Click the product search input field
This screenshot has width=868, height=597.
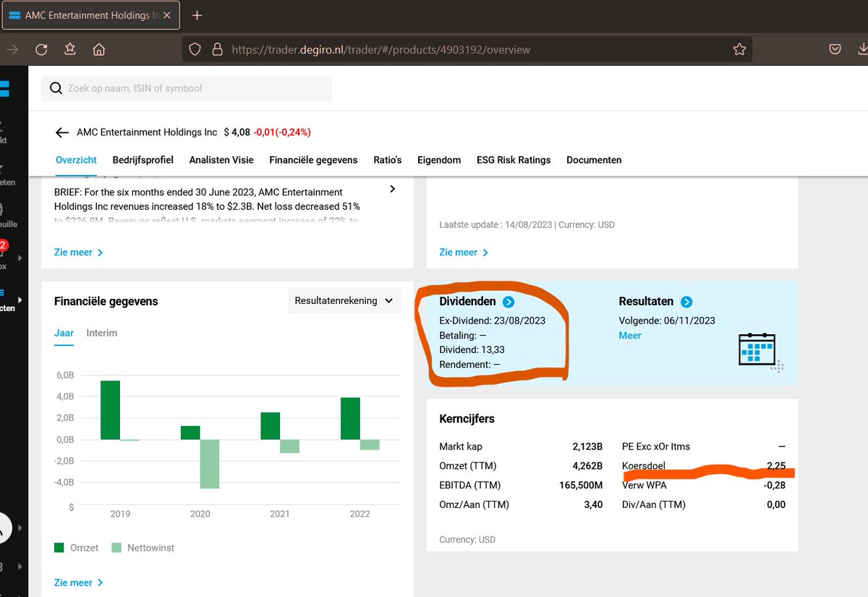pyautogui.click(x=187, y=88)
